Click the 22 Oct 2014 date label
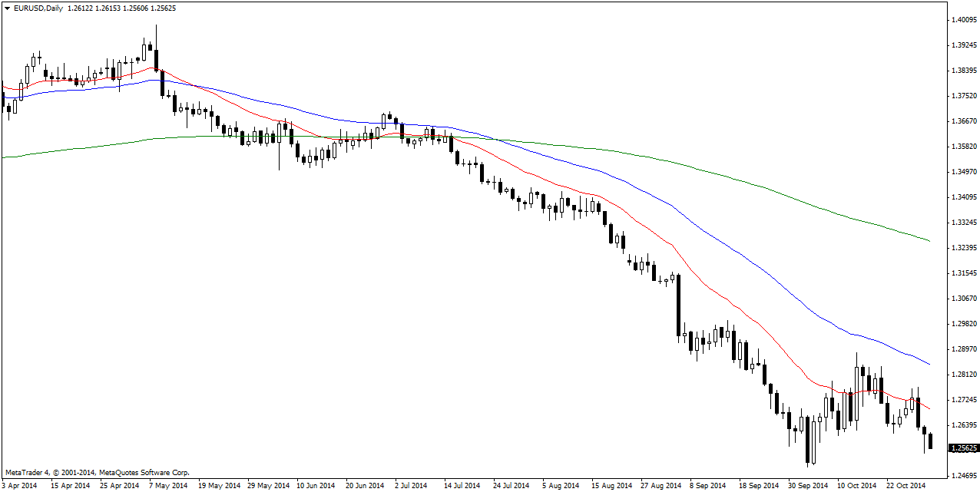Viewport: 980px width, 492px height. pos(905,486)
